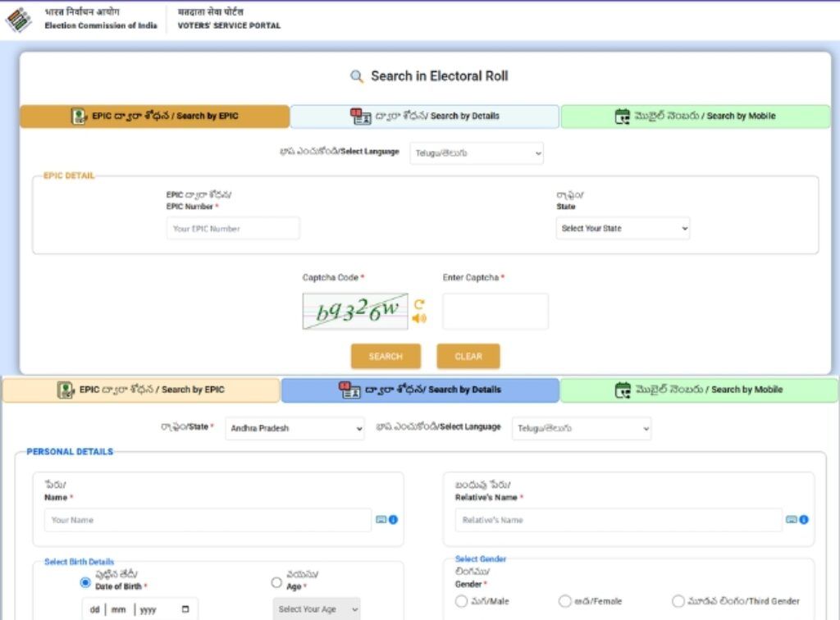840x620 pixels.
Task: Switch to upper Search by Details tab
Action: (425, 116)
